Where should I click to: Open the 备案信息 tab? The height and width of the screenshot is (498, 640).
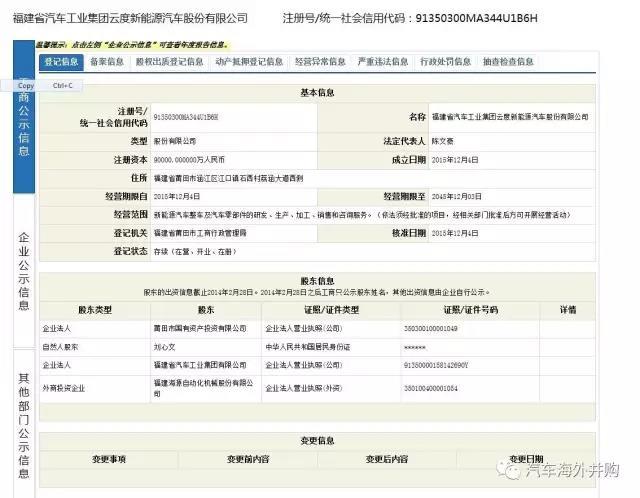[107, 62]
